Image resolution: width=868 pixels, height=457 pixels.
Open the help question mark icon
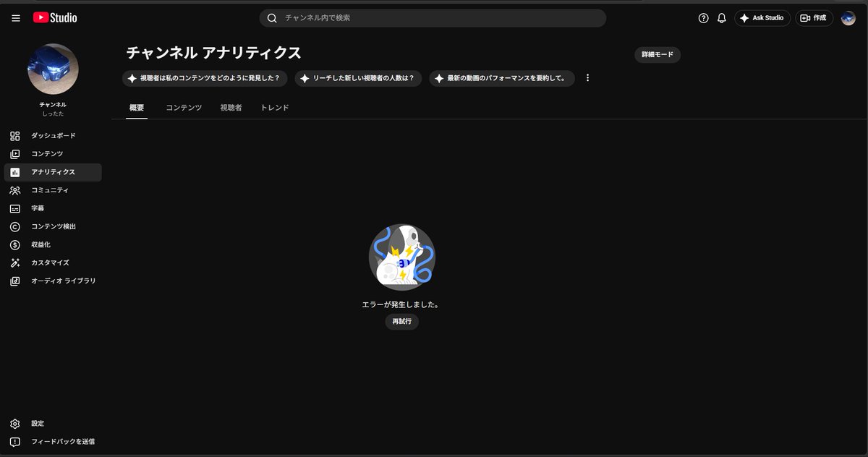703,18
